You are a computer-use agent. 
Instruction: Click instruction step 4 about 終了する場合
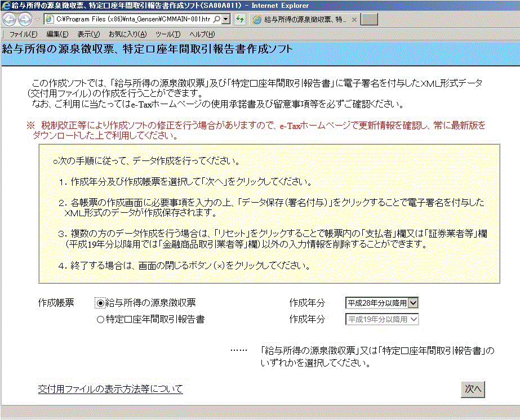pos(184,266)
